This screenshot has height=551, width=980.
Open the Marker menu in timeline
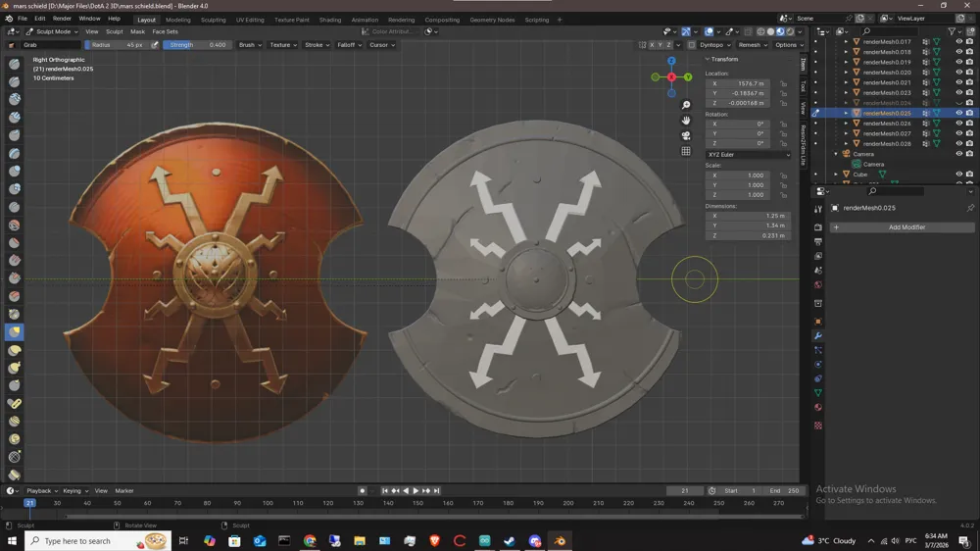click(124, 491)
